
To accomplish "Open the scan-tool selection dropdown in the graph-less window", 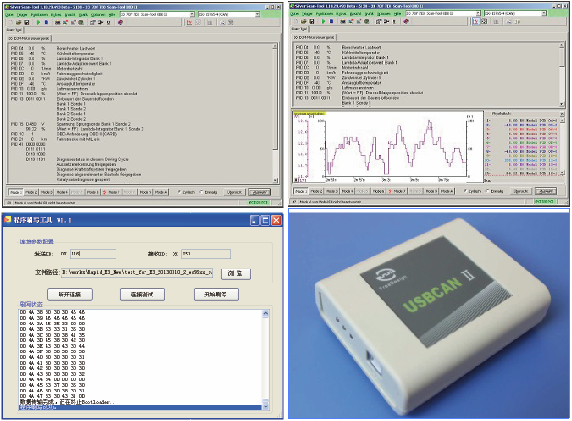I will tap(192, 14).
